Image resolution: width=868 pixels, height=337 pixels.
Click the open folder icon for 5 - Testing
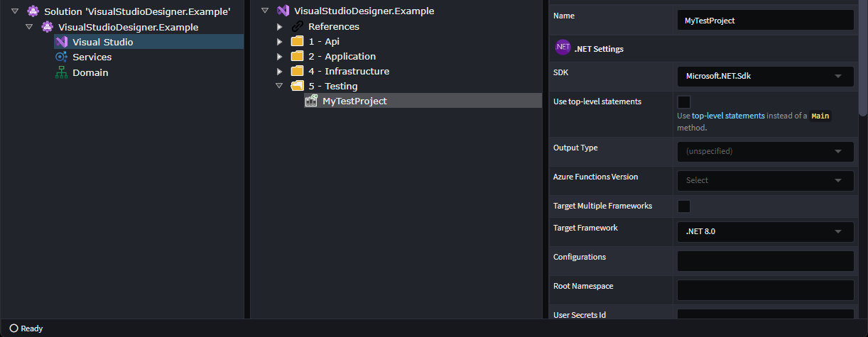coord(298,86)
